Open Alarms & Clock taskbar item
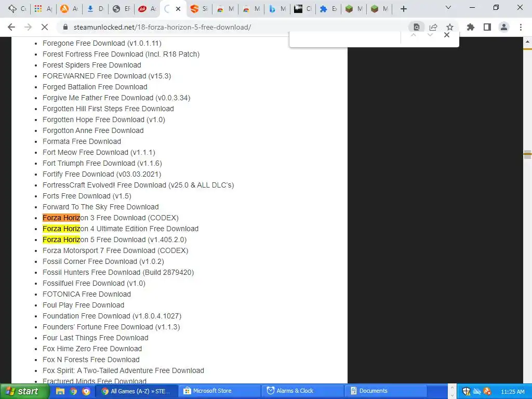532x399 pixels. pos(303,391)
